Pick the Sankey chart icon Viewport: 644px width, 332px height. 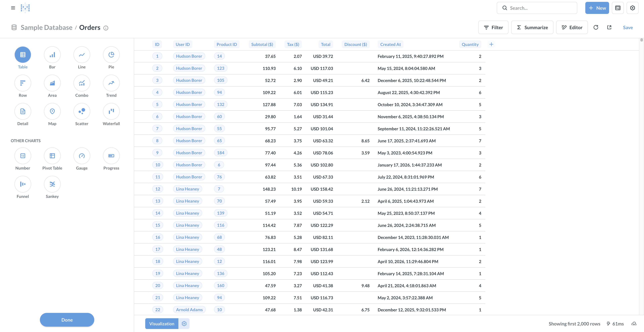pyautogui.click(x=52, y=184)
